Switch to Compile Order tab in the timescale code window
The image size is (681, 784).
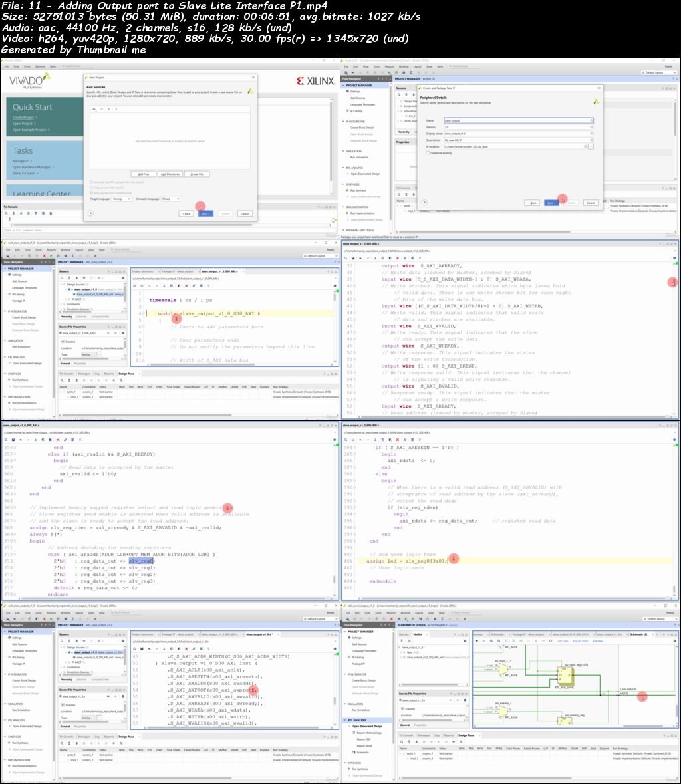(100, 317)
